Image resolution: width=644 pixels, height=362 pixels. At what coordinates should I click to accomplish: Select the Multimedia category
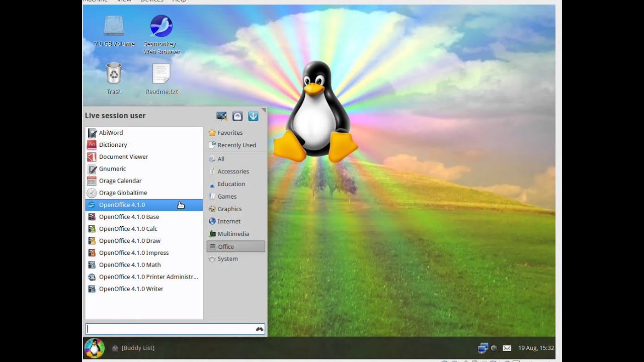click(x=235, y=234)
